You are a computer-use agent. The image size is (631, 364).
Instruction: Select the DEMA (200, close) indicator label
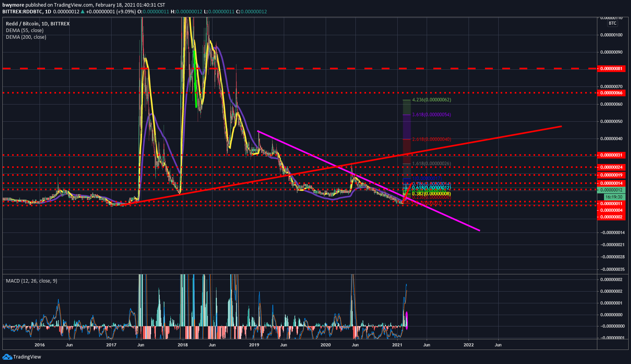point(26,37)
